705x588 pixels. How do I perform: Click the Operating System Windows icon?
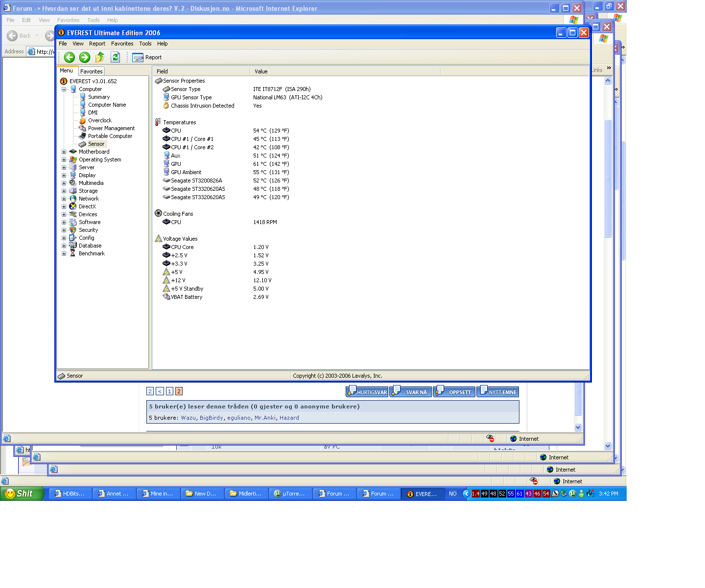[73, 159]
